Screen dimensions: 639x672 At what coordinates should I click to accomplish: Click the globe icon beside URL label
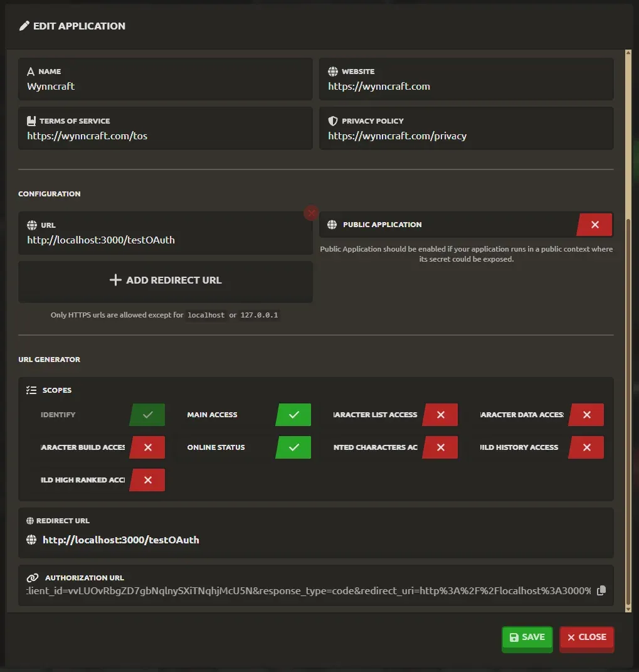32,225
